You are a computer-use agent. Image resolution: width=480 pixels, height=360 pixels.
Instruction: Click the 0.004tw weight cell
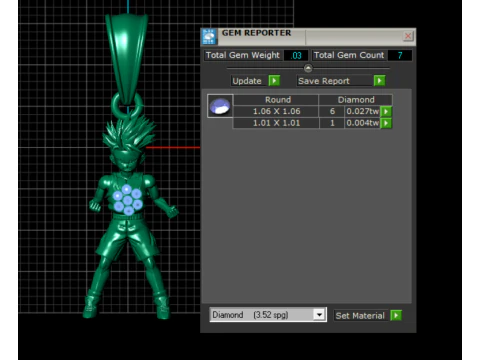[362, 123]
